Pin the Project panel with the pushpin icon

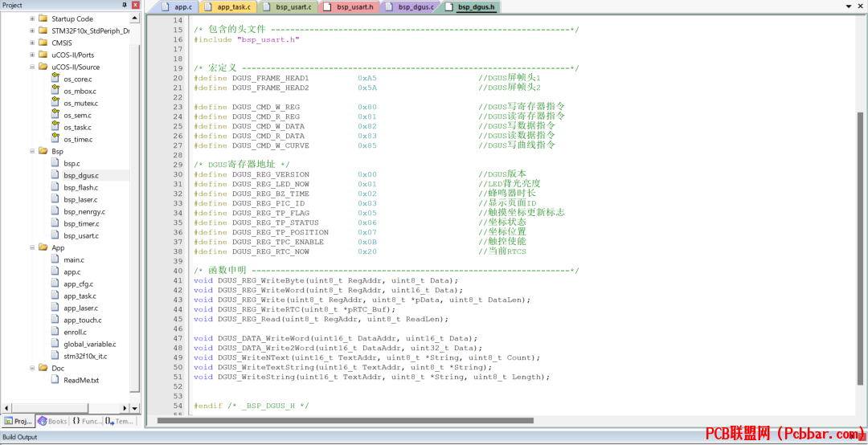click(x=125, y=5)
